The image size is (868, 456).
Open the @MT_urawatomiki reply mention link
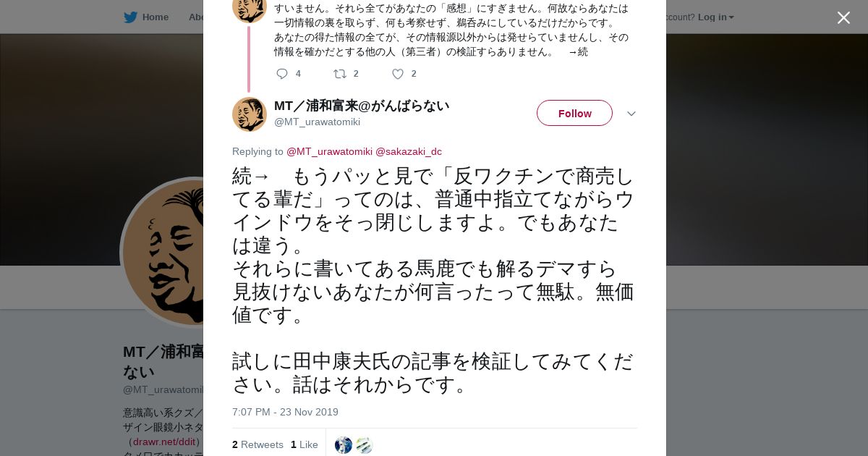(x=329, y=151)
